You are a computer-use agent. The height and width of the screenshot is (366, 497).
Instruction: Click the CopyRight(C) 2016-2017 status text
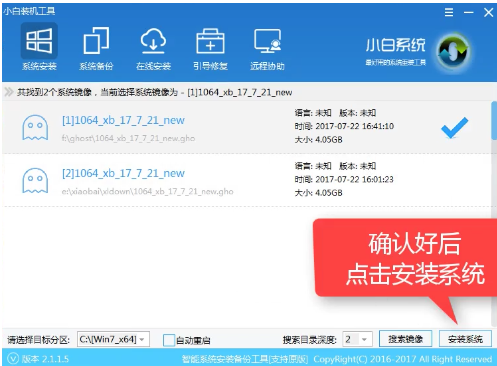(403, 359)
